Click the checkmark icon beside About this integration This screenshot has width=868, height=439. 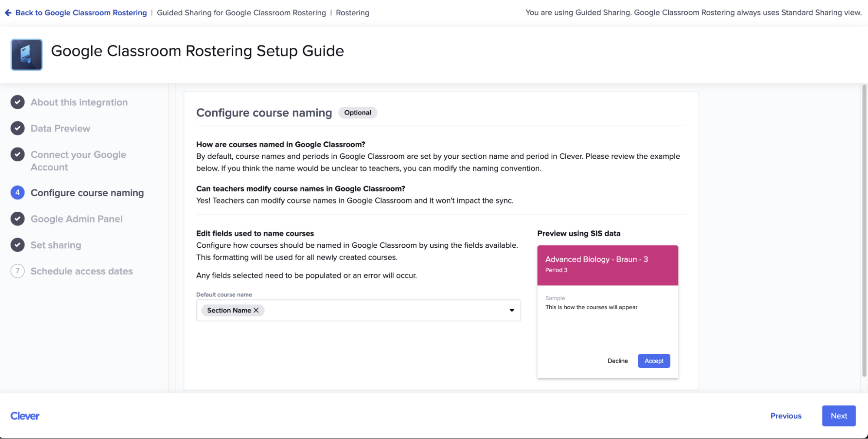(17, 102)
